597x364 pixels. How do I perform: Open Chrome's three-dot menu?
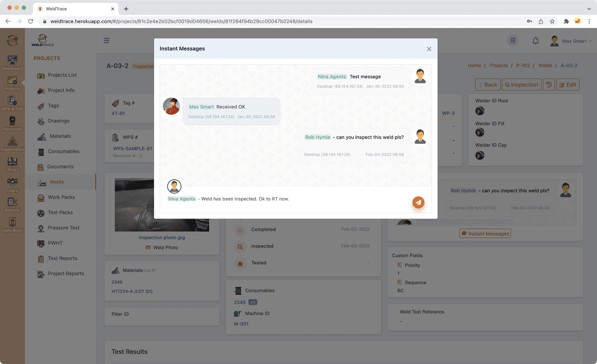[589, 21]
